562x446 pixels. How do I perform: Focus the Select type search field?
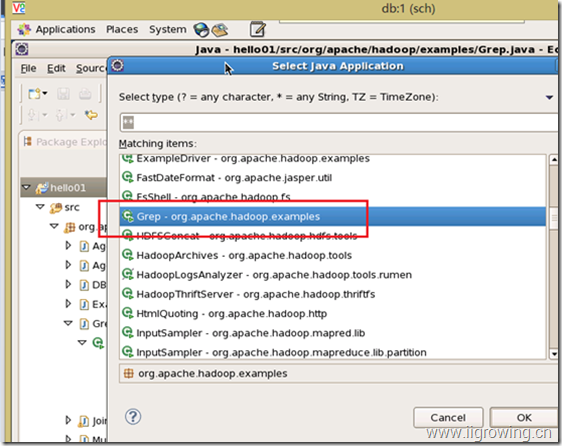click(339, 123)
